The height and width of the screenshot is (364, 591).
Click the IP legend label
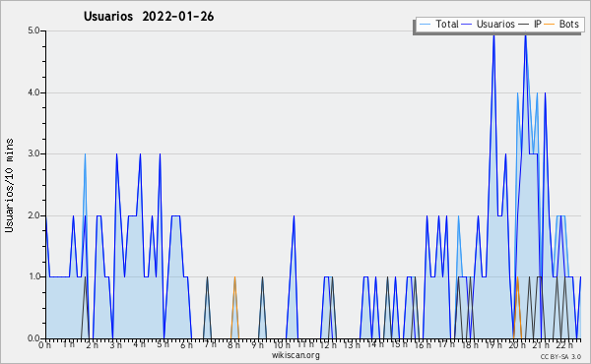point(538,24)
